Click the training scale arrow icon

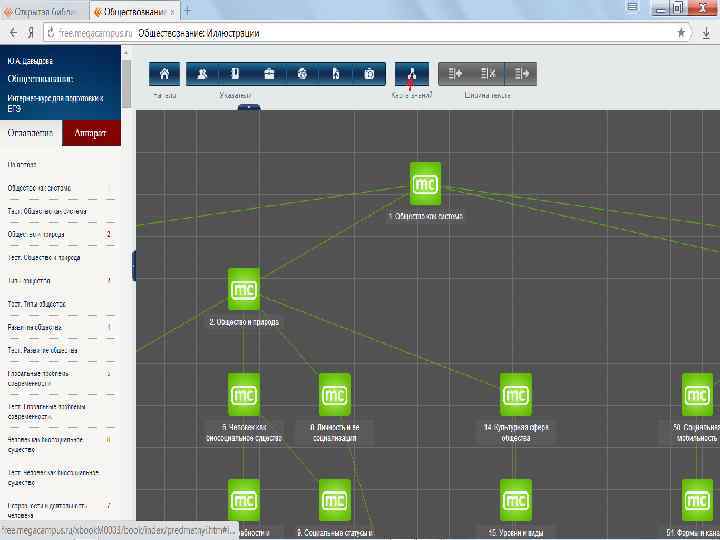click(521, 73)
